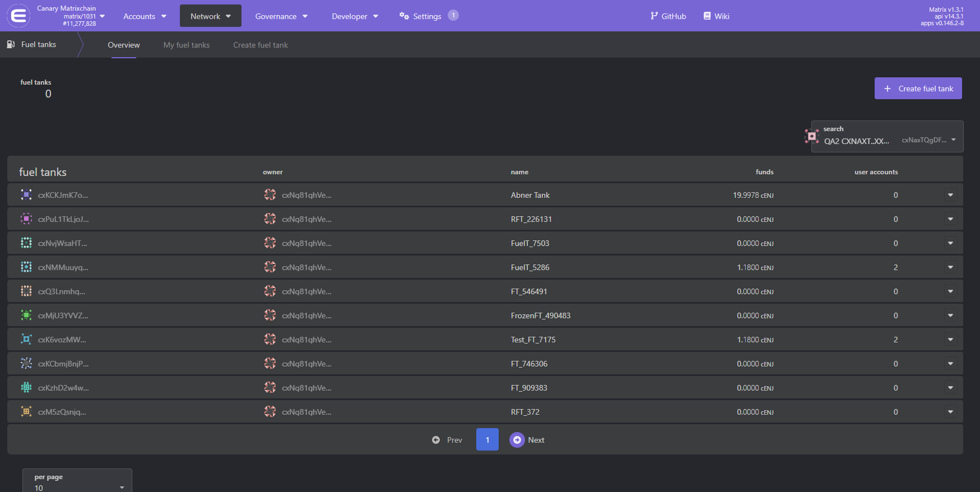980x492 pixels.
Task: Expand the FT_746306 row
Action: point(950,364)
